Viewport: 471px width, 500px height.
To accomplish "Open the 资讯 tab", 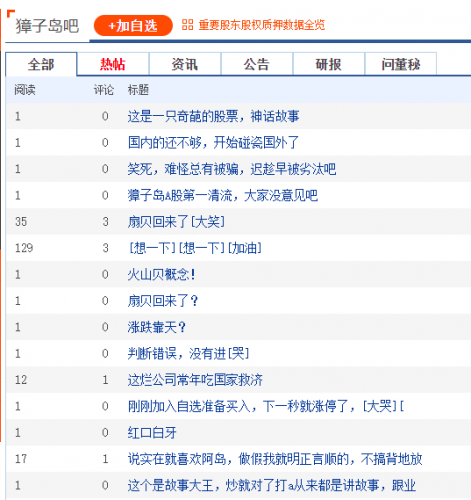I will point(185,64).
